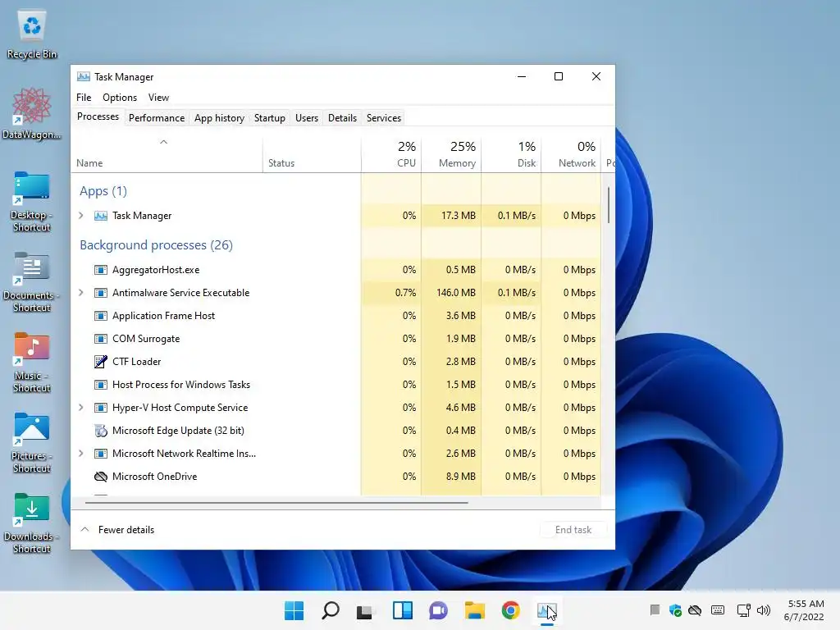Click the horizontal scrollbar of process list
The height and width of the screenshot is (630, 840).
click(276, 503)
